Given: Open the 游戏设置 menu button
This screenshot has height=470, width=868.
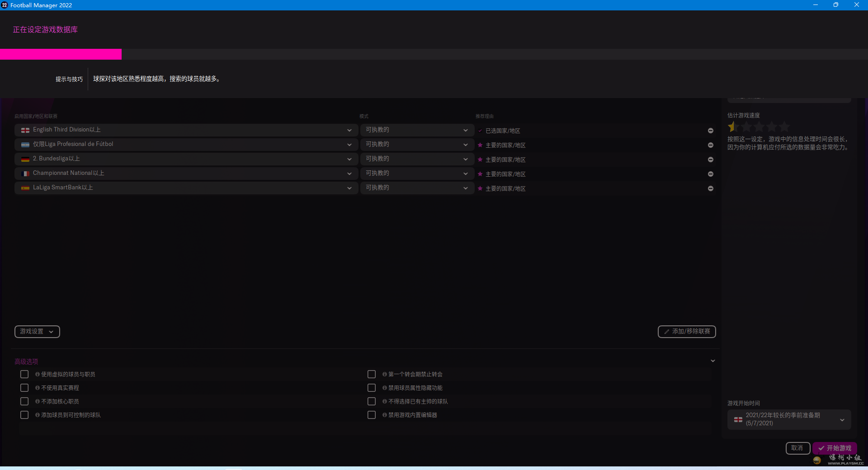Looking at the screenshot, I should pyautogui.click(x=37, y=332).
